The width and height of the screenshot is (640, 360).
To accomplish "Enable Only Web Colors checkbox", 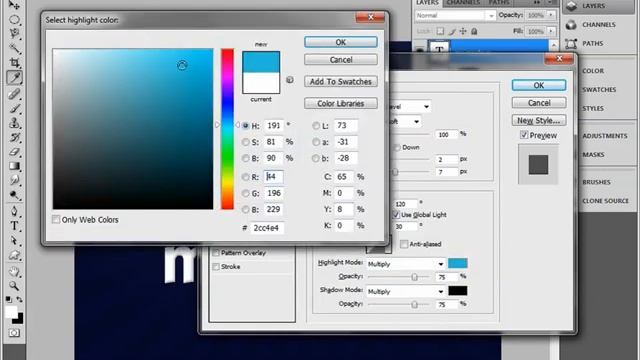I will tap(56, 220).
